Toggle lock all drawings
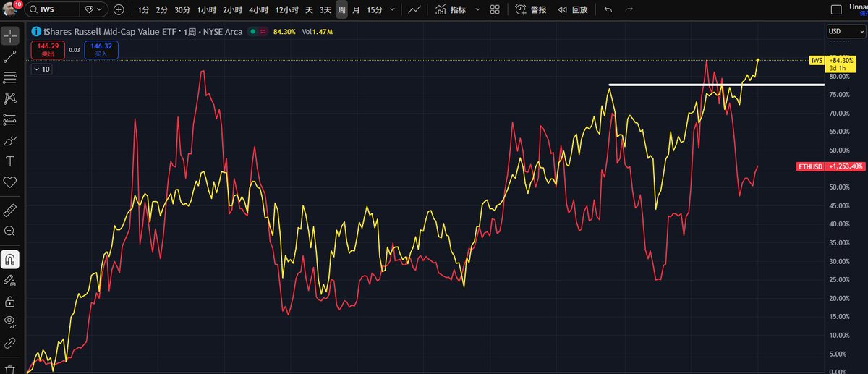Screen dimensions: 868x374 (x=10, y=300)
